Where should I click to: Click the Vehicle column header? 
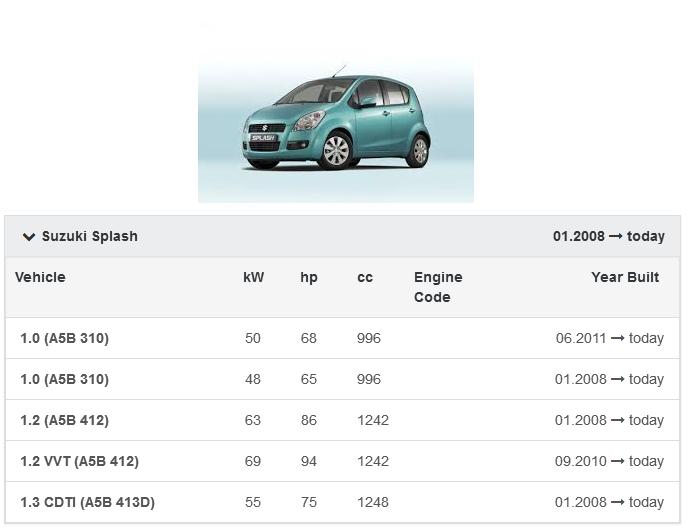tap(40, 278)
